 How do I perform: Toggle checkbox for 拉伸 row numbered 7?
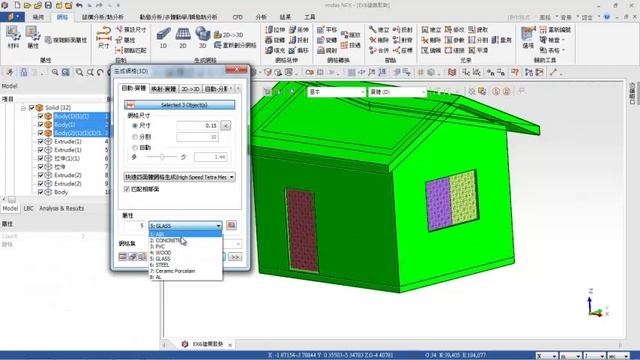point(40,167)
